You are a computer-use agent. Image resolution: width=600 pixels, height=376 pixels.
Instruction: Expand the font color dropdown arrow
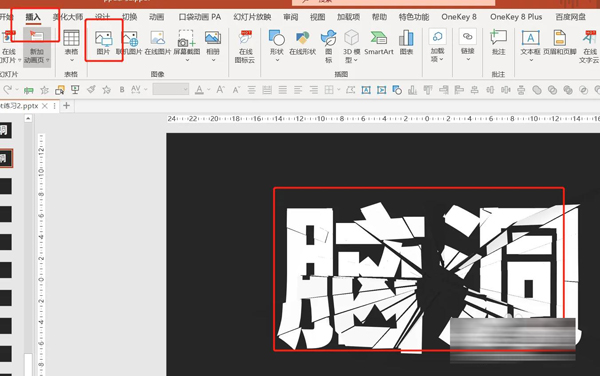click(209, 90)
